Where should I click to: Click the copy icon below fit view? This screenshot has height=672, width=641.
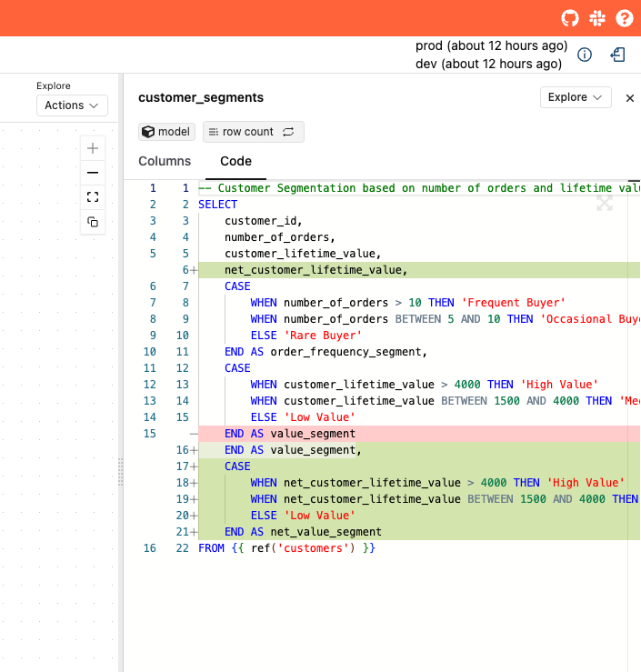(x=93, y=222)
